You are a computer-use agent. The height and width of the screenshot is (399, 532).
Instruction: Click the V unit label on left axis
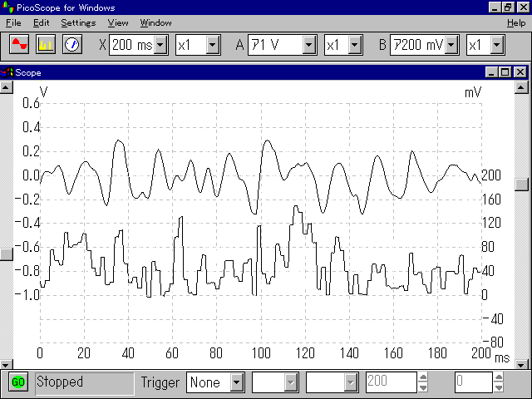tap(43, 91)
